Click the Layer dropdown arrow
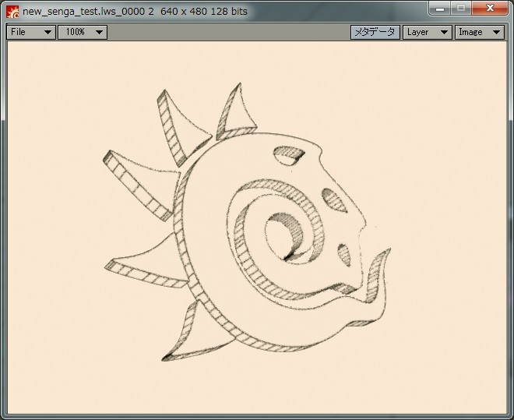Screen dimensions: 514x420 pos(444,33)
